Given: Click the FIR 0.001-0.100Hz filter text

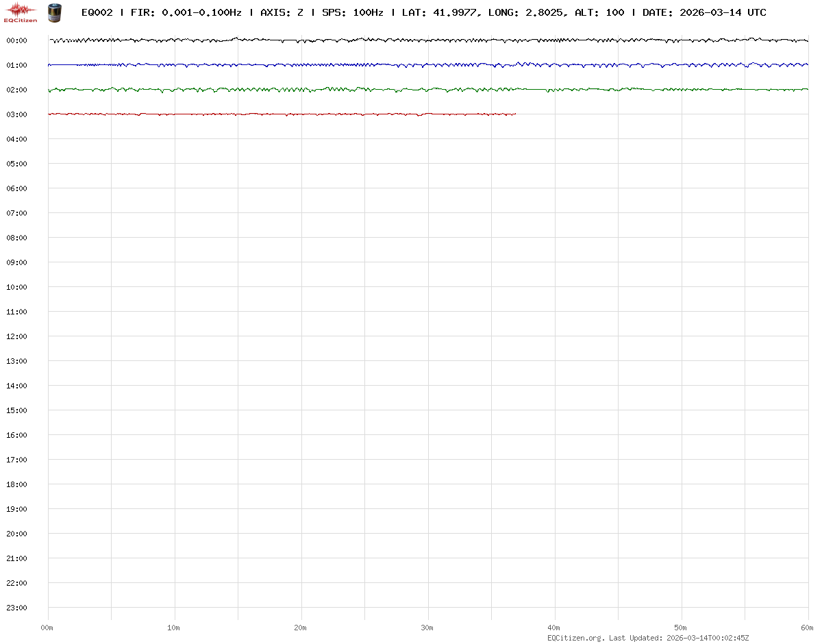Looking at the screenshot, I should (x=186, y=12).
